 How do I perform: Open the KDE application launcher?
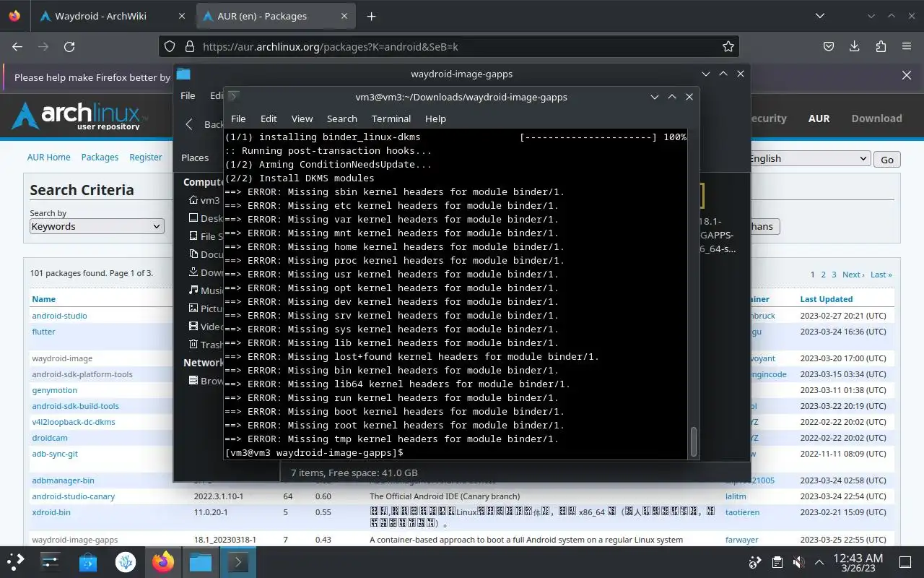pos(16,561)
